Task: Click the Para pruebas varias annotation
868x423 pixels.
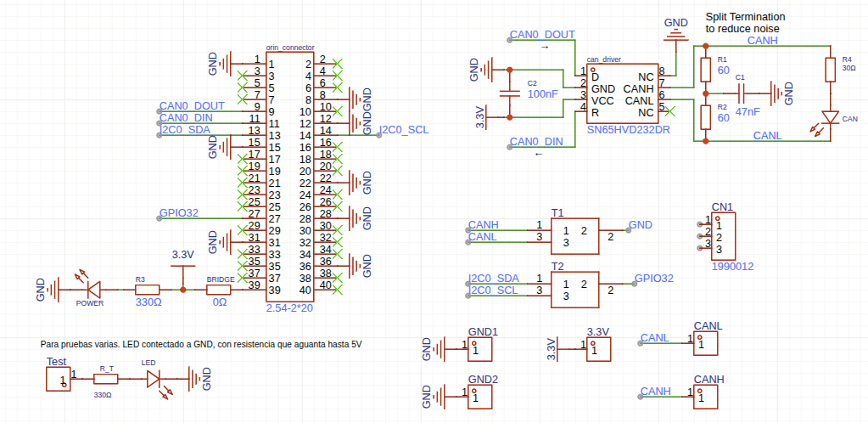Action: point(201,344)
